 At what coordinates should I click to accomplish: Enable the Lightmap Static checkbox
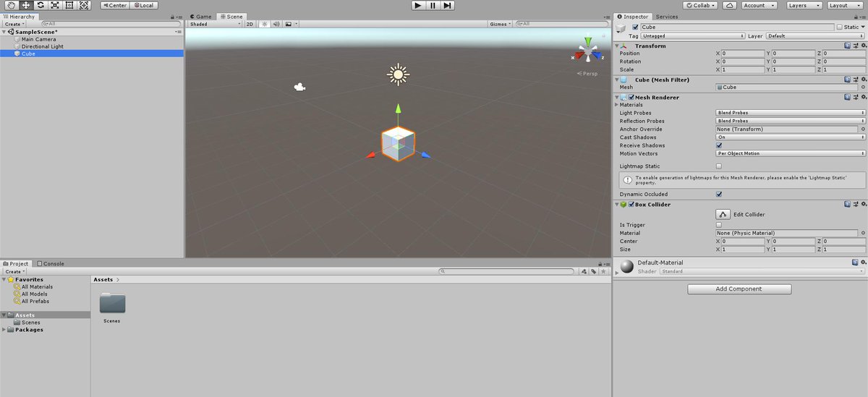[x=719, y=166]
